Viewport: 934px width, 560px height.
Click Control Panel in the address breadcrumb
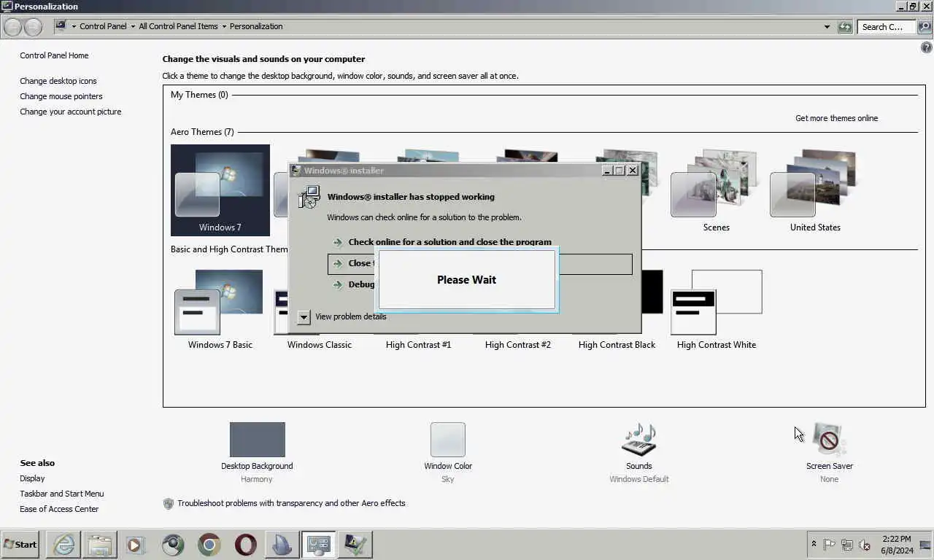(103, 26)
